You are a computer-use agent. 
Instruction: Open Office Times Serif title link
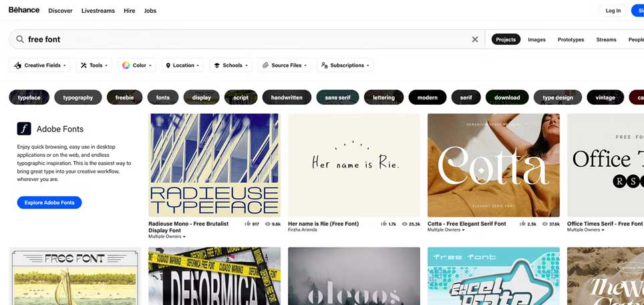click(x=605, y=224)
